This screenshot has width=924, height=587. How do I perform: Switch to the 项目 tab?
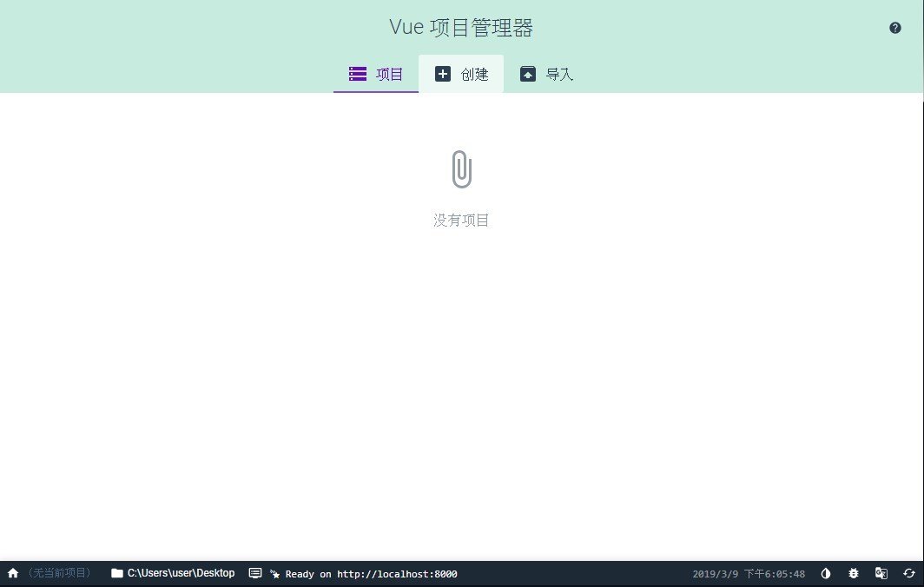(376, 74)
